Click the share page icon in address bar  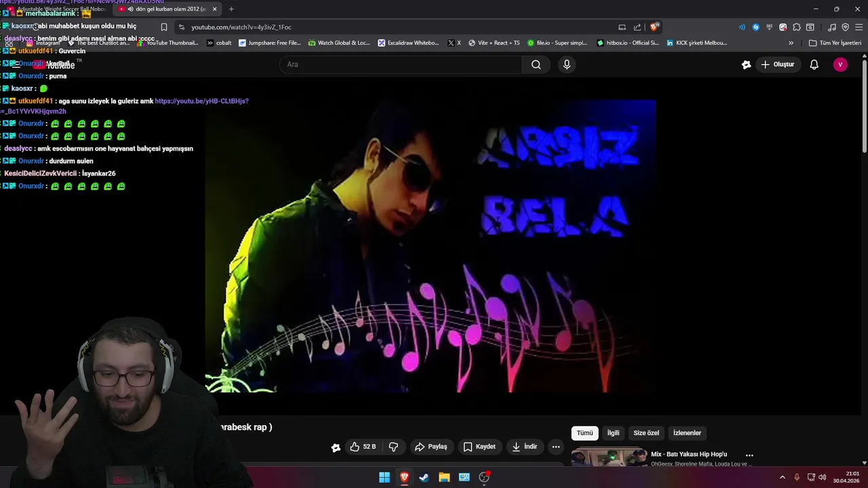click(637, 27)
